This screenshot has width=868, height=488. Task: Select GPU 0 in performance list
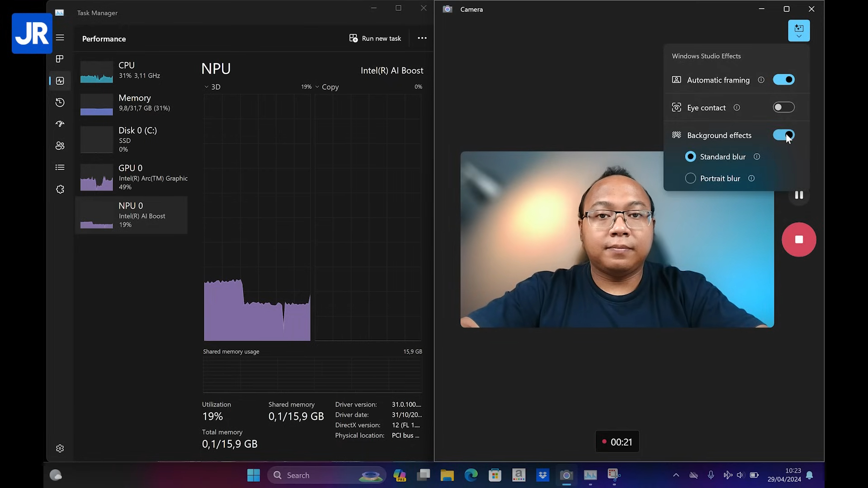coord(131,177)
